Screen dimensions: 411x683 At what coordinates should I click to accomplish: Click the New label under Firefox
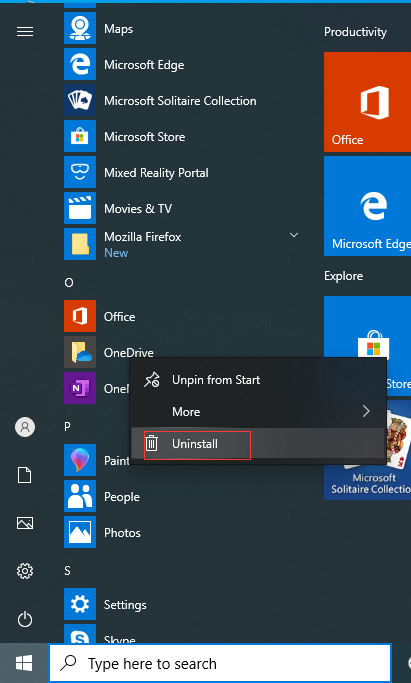point(116,253)
